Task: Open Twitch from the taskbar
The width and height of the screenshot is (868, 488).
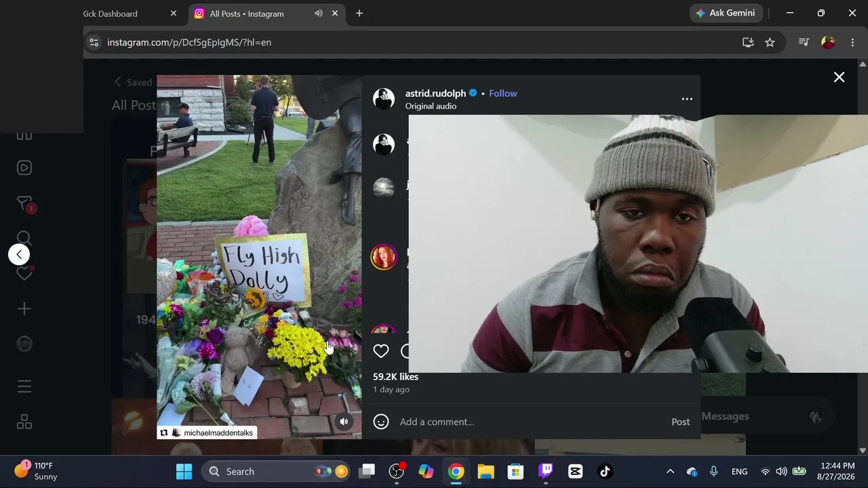Action: (x=545, y=471)
